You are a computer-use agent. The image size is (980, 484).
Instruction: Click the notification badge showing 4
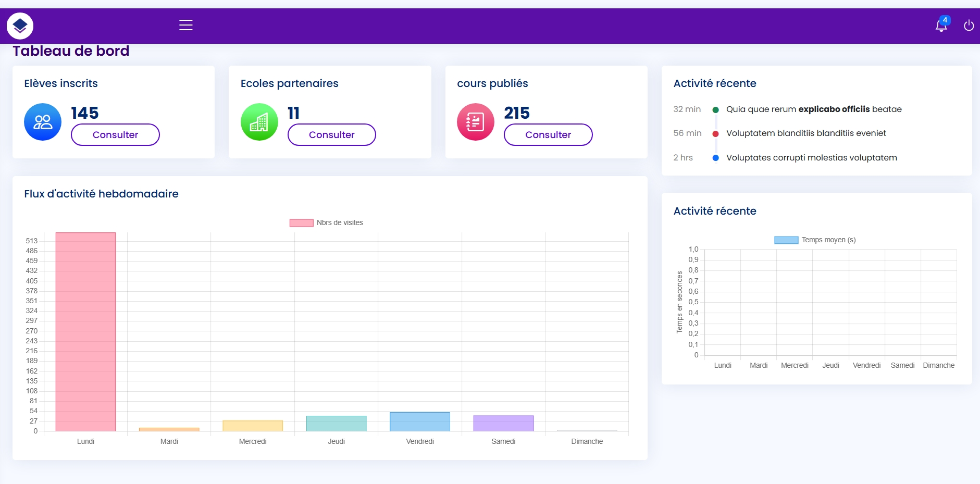945,20
